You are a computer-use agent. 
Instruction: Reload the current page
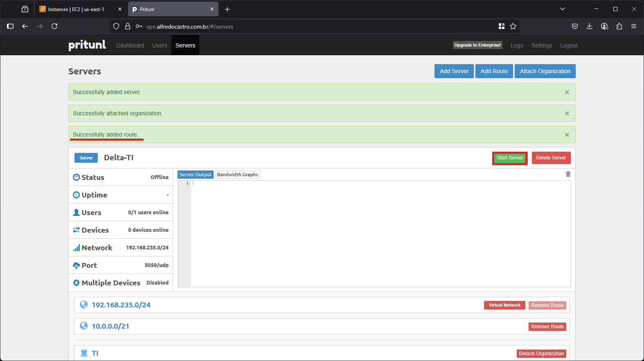click(54, 26)
